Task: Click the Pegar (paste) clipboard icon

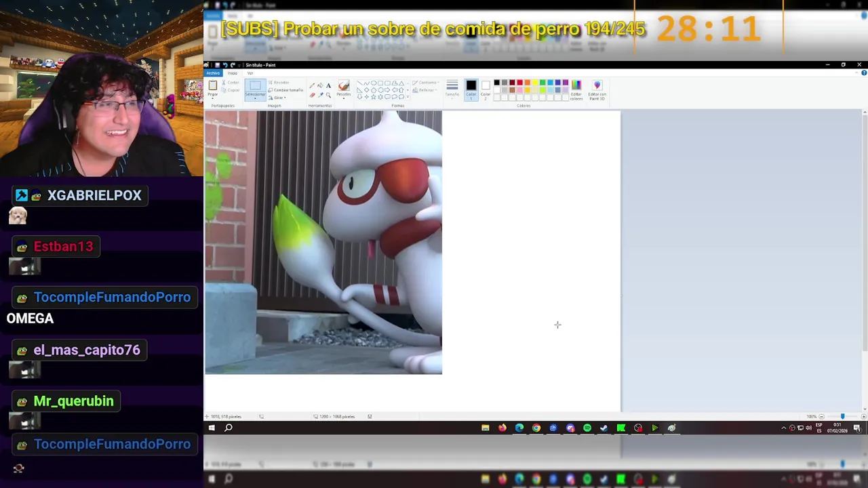Action: pyautogui.click(x=213, y=85)
